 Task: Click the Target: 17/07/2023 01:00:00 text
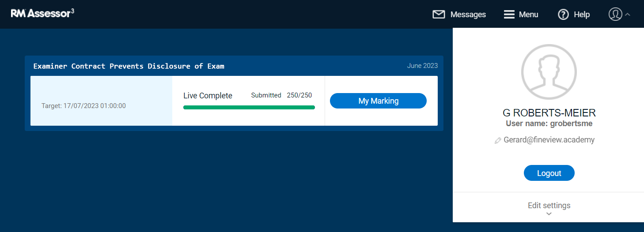tap(83, 106)
